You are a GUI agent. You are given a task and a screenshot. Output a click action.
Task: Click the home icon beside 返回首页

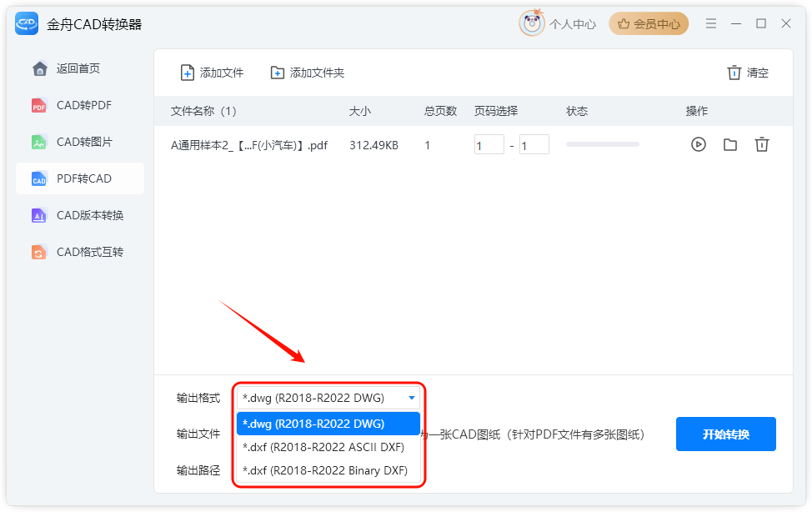point(39,68)
